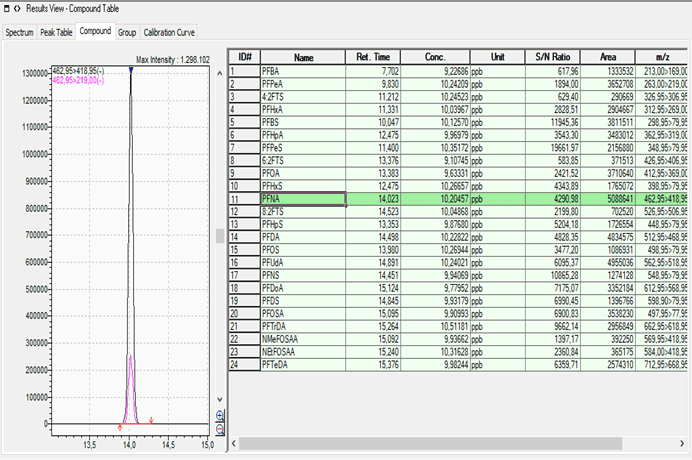Click row header number 24
Screen dimensions: 692x460
click(244, 365)
